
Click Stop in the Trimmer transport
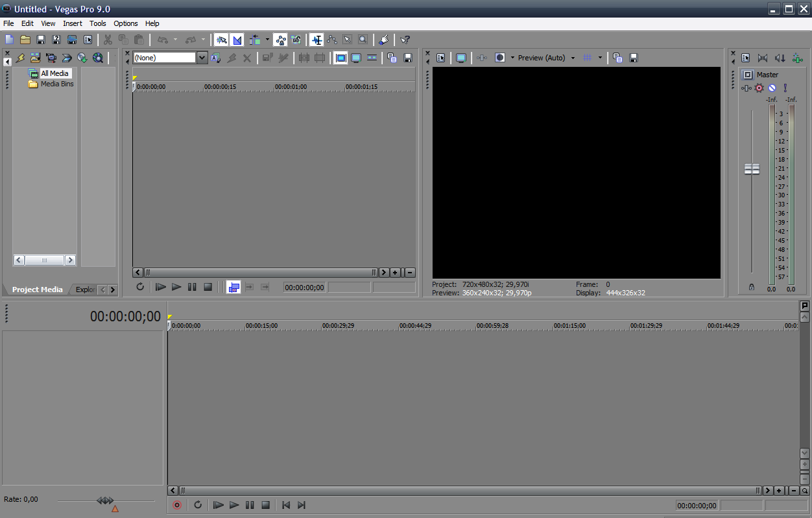pyautogui.click(x=208, y=286)
